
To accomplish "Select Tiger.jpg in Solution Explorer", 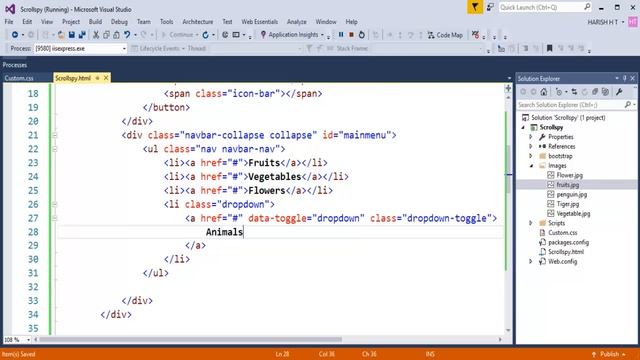I will click(x=568, y=204).
